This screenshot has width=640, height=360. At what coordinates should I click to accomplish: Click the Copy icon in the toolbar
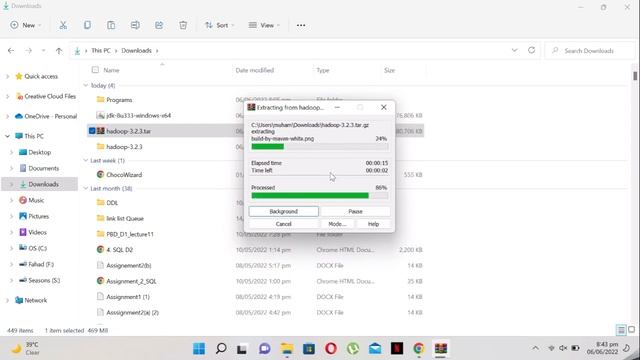pos(87,25)
